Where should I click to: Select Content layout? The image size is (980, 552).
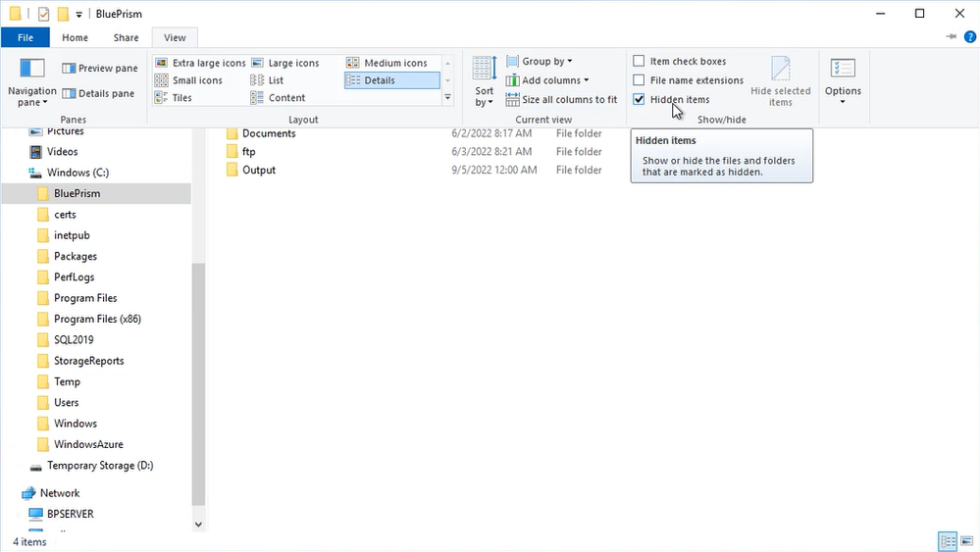coord(279,98)
